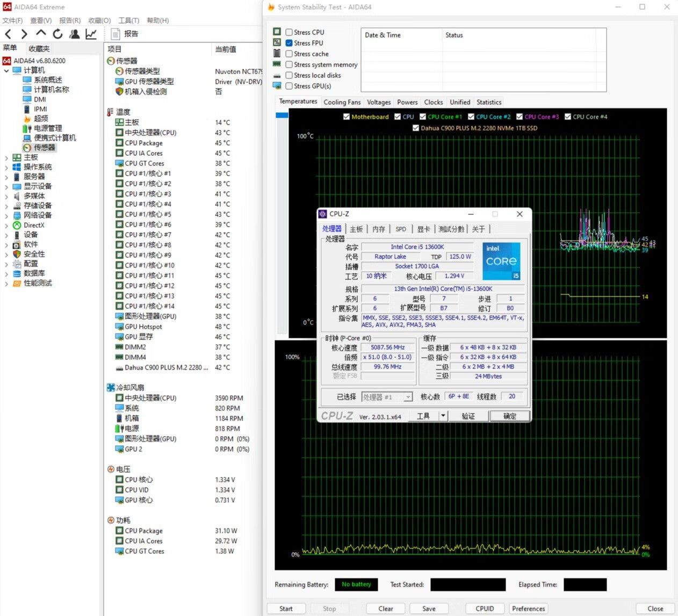Viewport: 678px width, 616px height.
Task: Click the Intel Core i5 logo in CPU-Z
Action: click(x=501, y=261)
